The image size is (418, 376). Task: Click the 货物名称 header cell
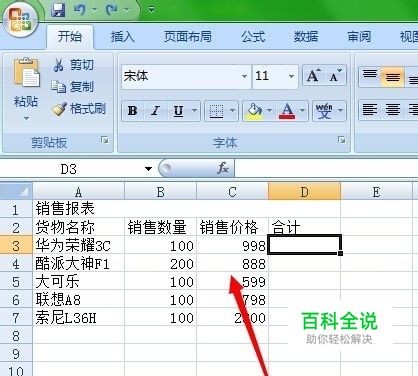(78, 227)
